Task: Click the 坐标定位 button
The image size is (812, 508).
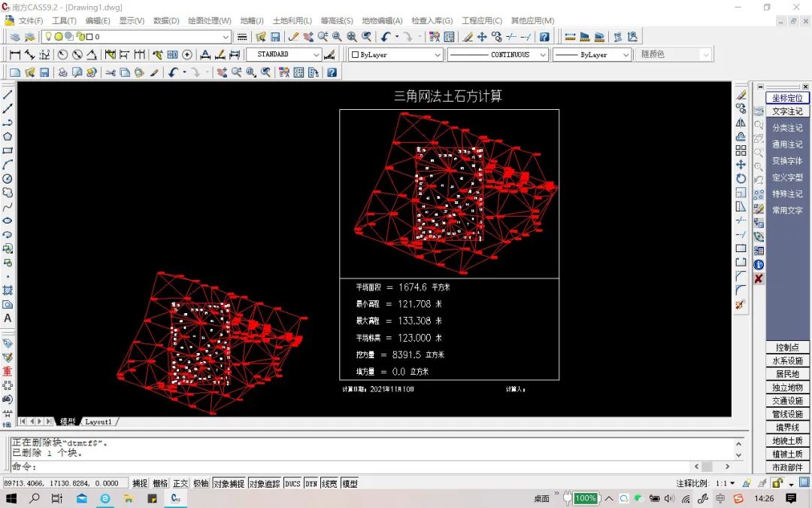Action: tap(787, 98)
